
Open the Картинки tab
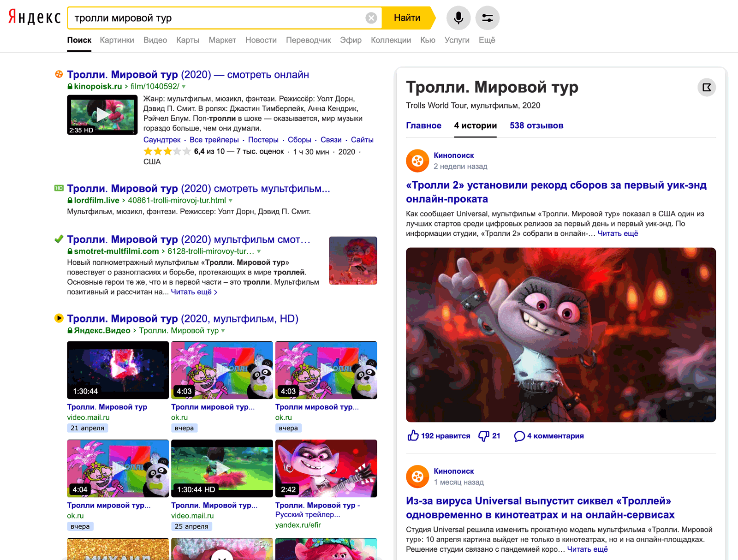tap(117, 40)
